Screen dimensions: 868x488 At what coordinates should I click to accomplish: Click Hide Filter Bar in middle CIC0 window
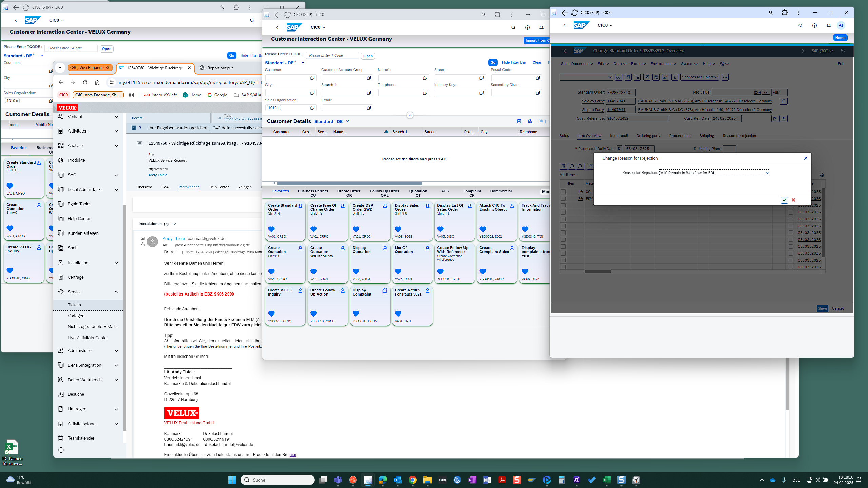[514, 62]
